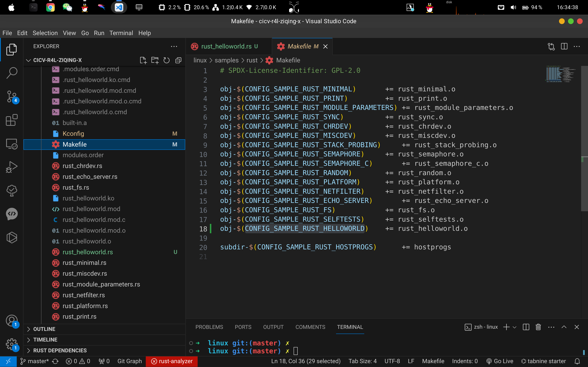
Task: Click the split editor icon in top right
Action: (x=564, y=46)
